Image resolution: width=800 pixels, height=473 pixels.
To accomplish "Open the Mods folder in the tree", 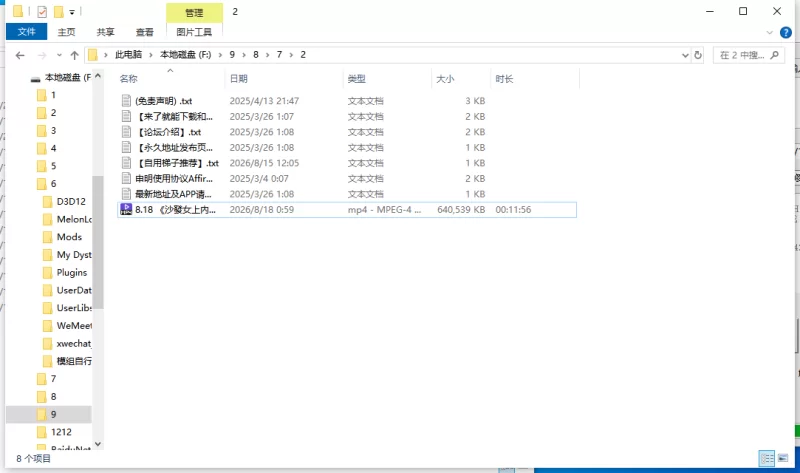I will 69,237.
